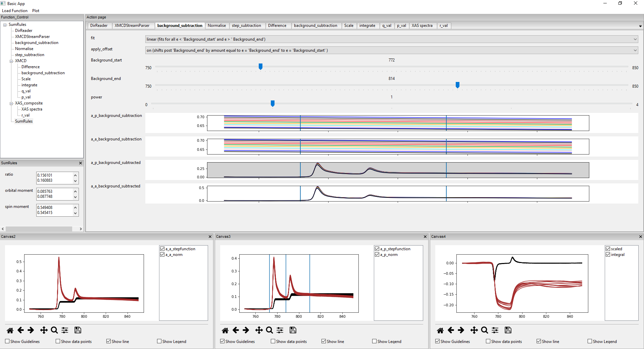
Task: Enable Show Guidelines in Canvas2
Action: 7,341
